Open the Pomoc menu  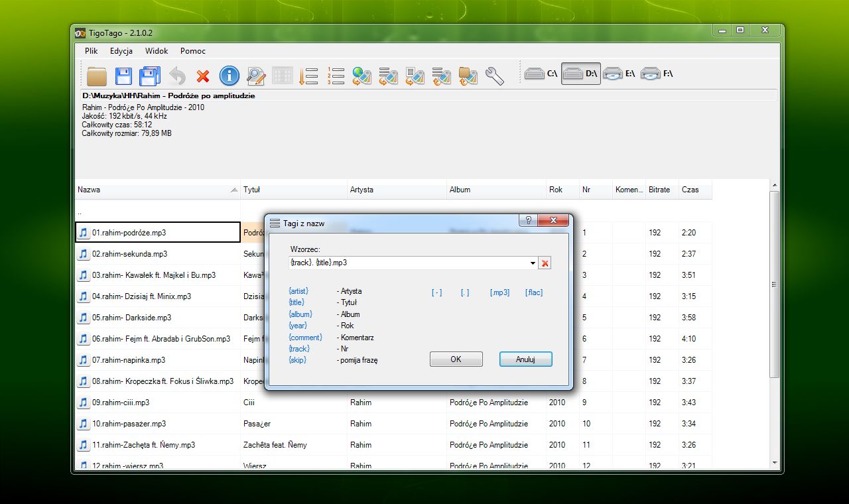[193, 51]
